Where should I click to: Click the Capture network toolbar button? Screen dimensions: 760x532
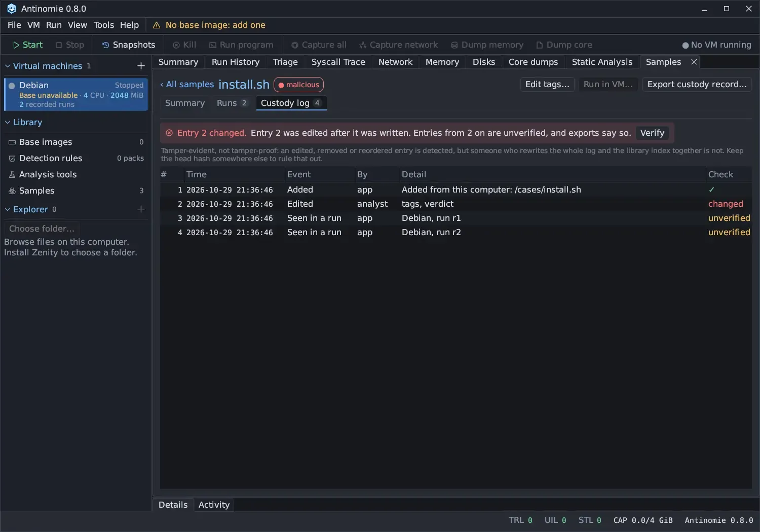pos(398,45)
